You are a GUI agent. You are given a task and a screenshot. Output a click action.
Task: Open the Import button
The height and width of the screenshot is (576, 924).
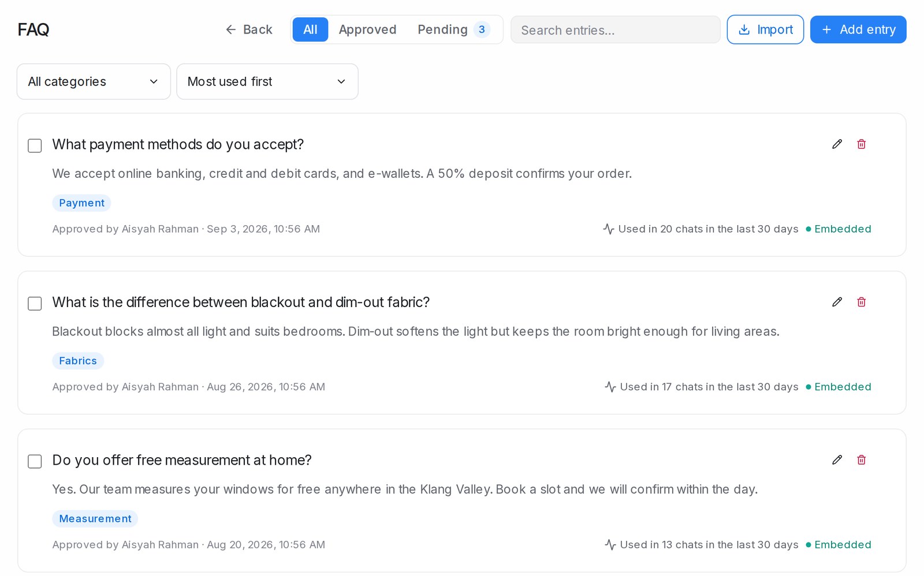pyautogui.click(x=765, y=29)
